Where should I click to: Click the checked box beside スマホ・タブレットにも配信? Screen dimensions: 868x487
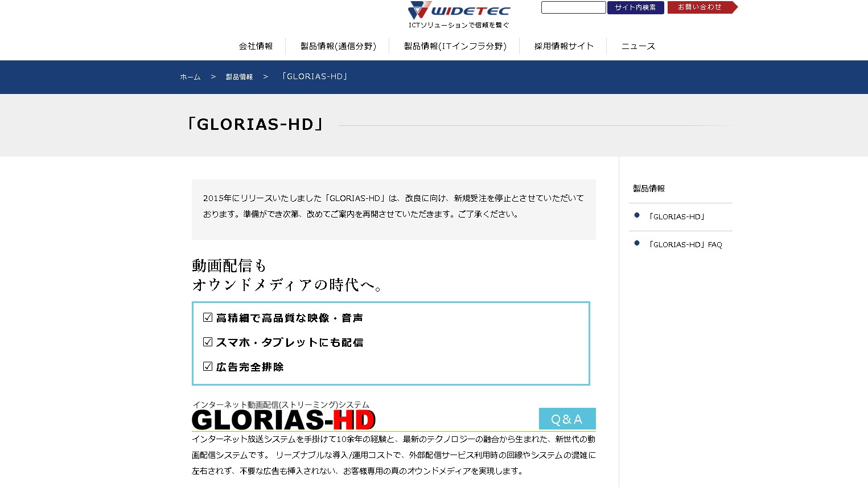pyautogui.click(x=208, y=342)
